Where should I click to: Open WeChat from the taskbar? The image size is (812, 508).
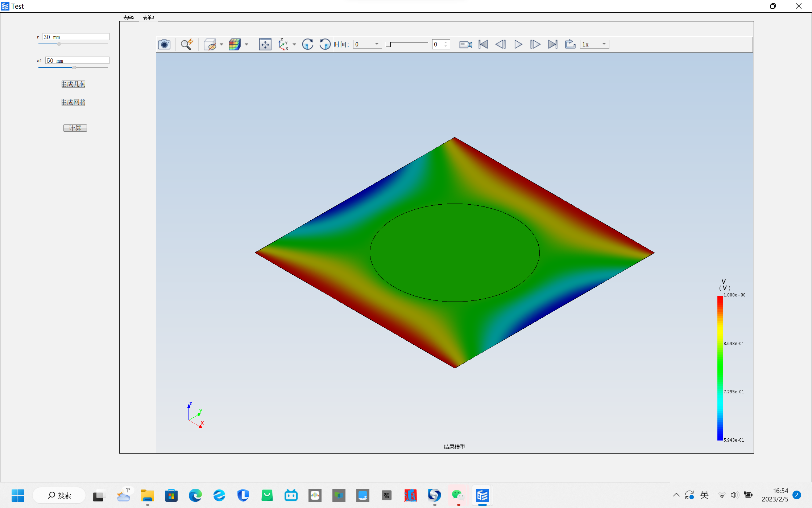coord(458,495)
